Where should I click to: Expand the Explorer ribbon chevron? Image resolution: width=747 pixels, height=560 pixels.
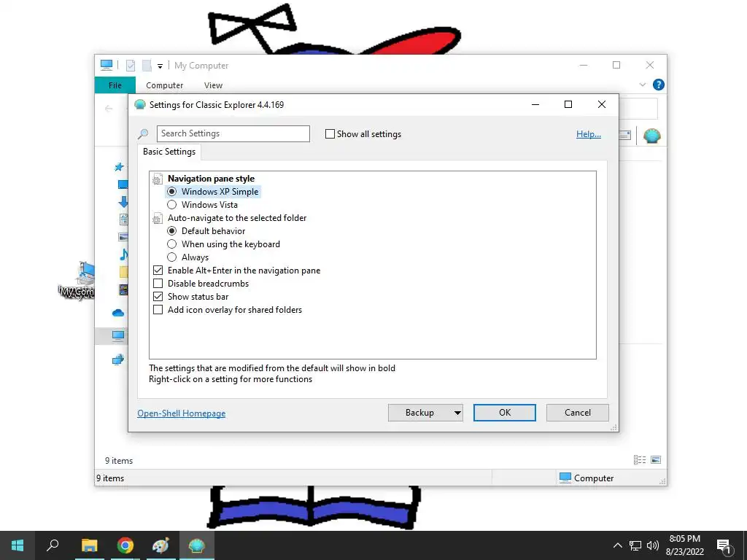[x=642, y=85]
